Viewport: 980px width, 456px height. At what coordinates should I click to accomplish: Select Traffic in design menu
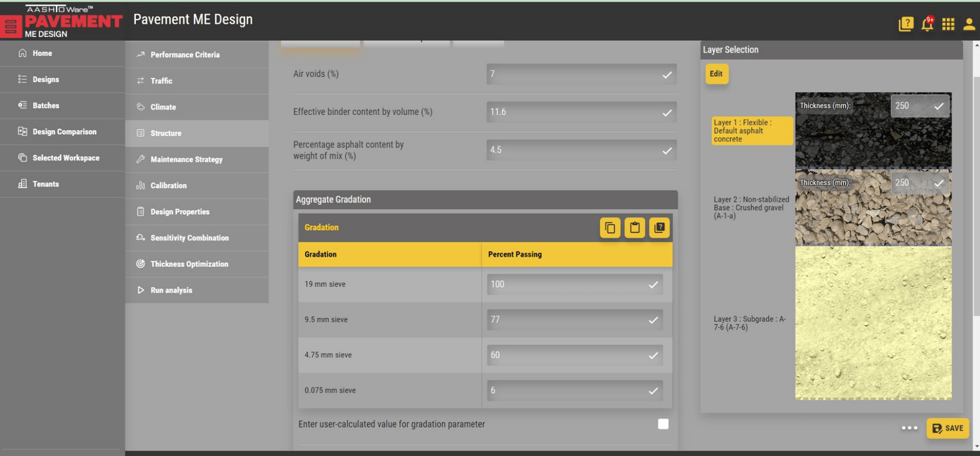tap(197, 81)
